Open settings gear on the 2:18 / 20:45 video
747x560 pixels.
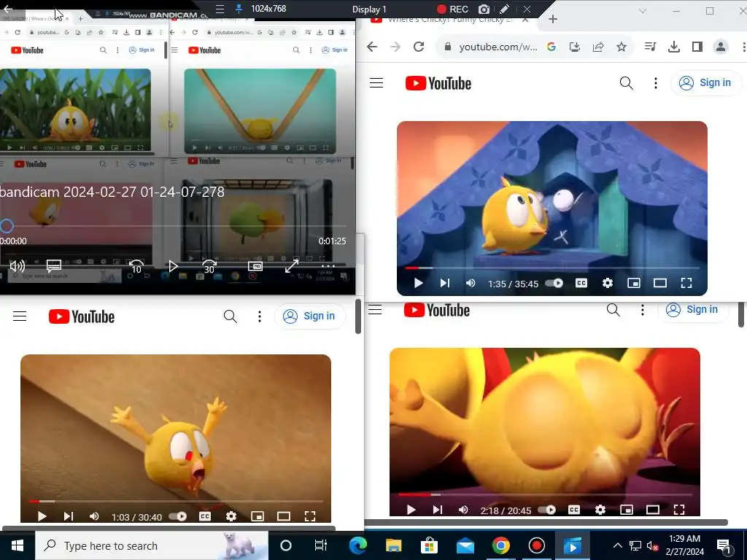(600, 510)
